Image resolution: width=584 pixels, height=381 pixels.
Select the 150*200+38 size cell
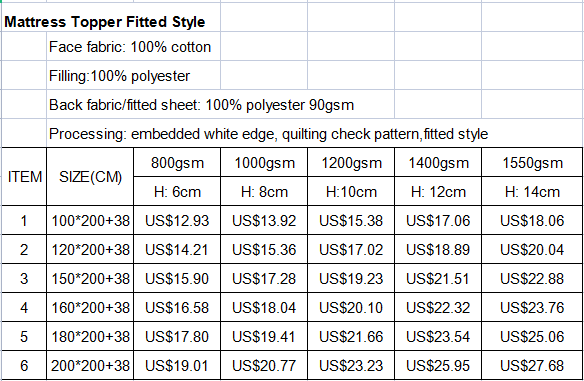click(x=90, y=278)
